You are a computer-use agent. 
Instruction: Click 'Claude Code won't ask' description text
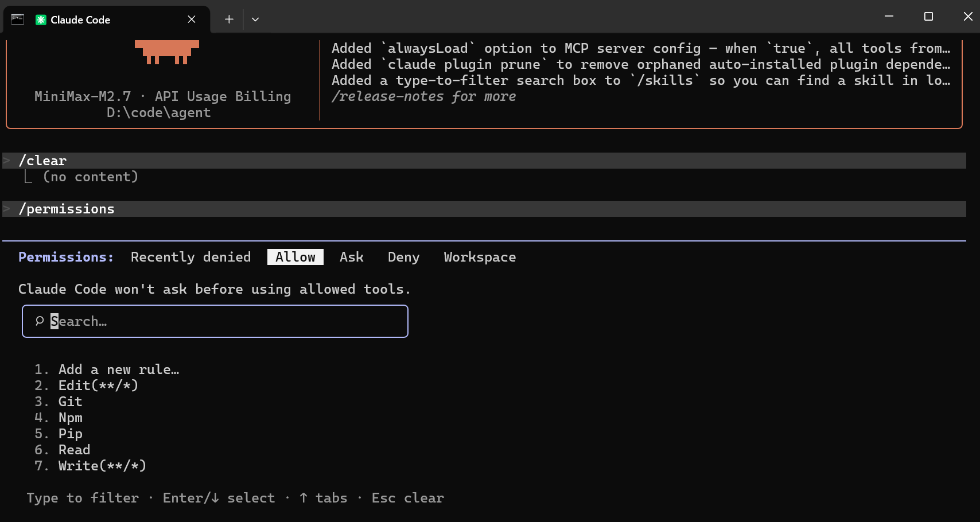click(215, 289)
